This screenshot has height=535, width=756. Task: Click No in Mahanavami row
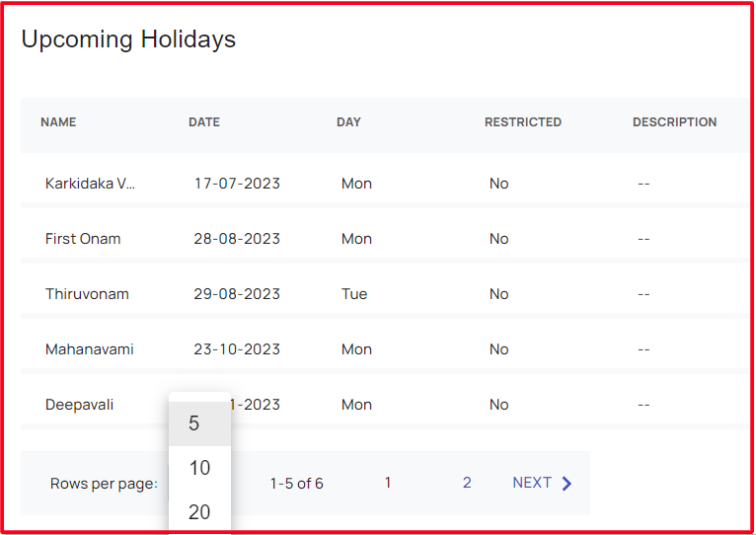click(499, 349)
